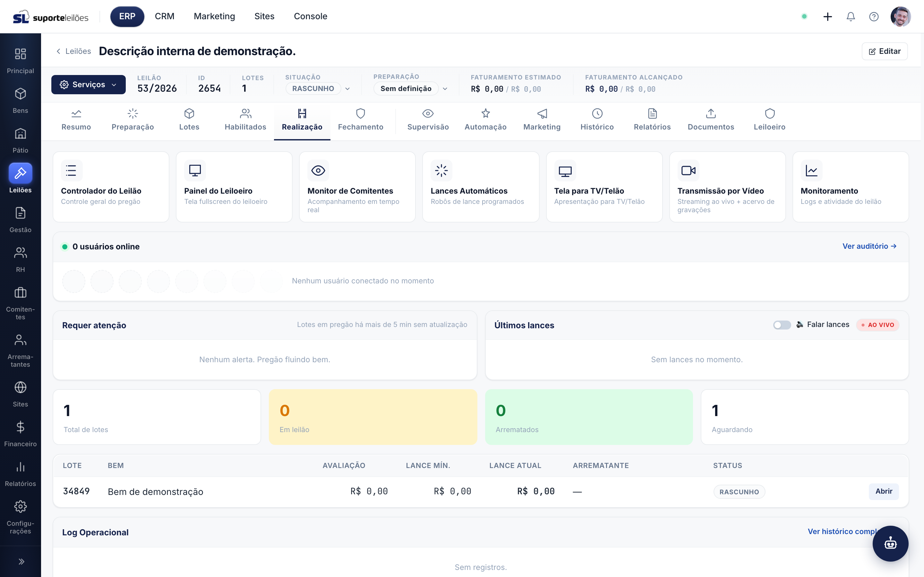
Task: Click Abrir for lote 34849
Action: coord(884,491)
